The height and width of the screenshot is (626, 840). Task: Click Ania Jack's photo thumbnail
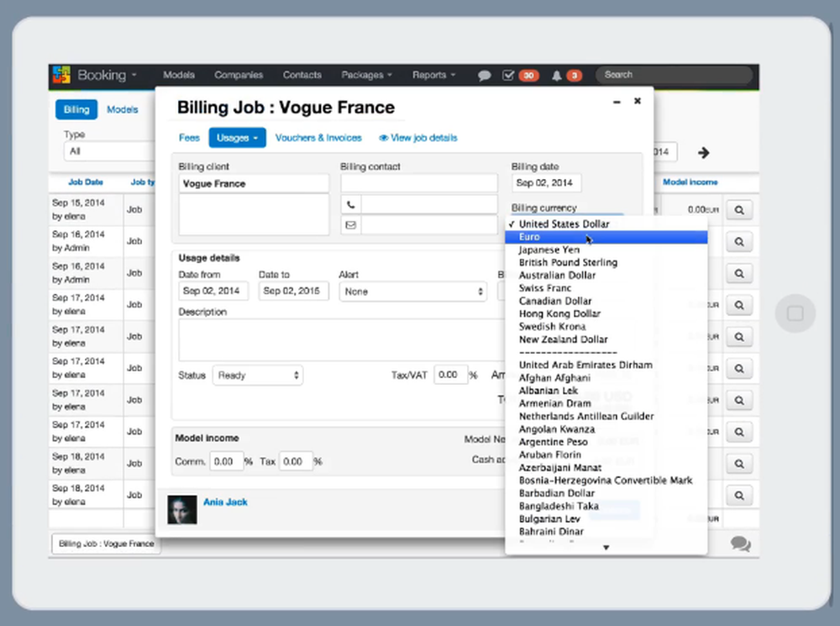tap(182, 510)
